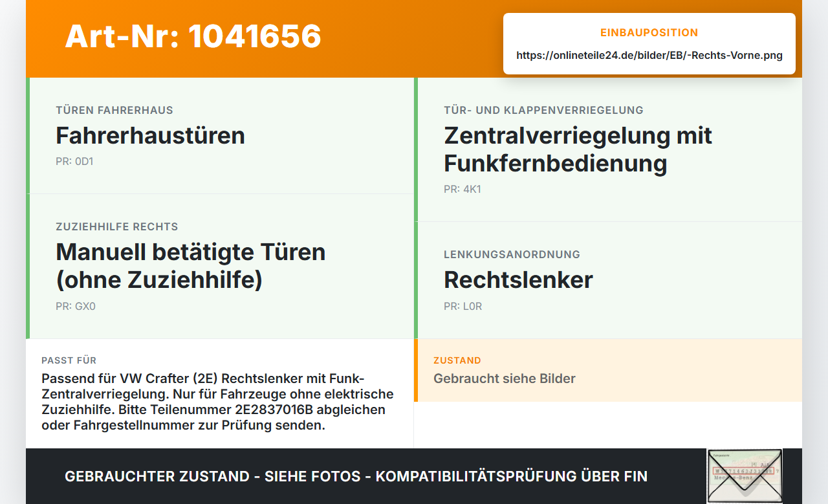Click the LENKUNGSANORDNUNG label

(512, 255)
